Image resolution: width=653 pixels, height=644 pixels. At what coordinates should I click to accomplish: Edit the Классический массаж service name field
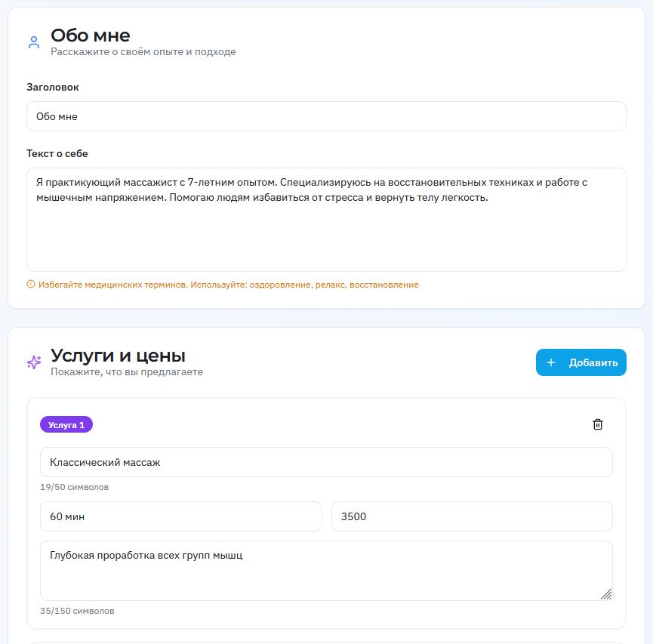click(x=326, y=462)
